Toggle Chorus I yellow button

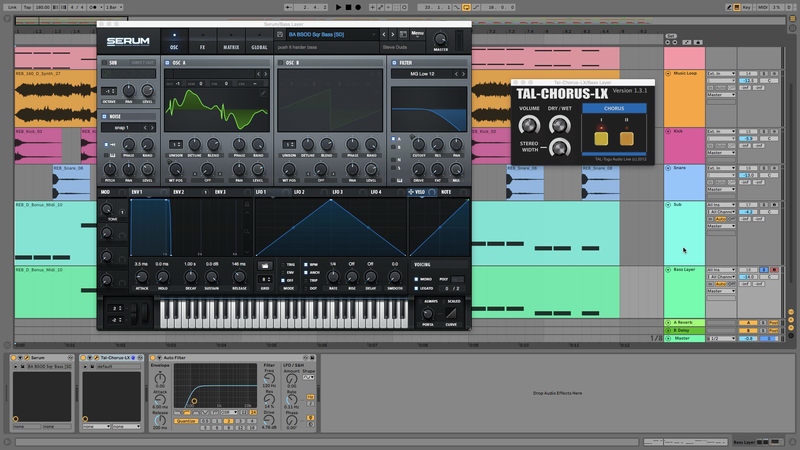click(601, 138)
